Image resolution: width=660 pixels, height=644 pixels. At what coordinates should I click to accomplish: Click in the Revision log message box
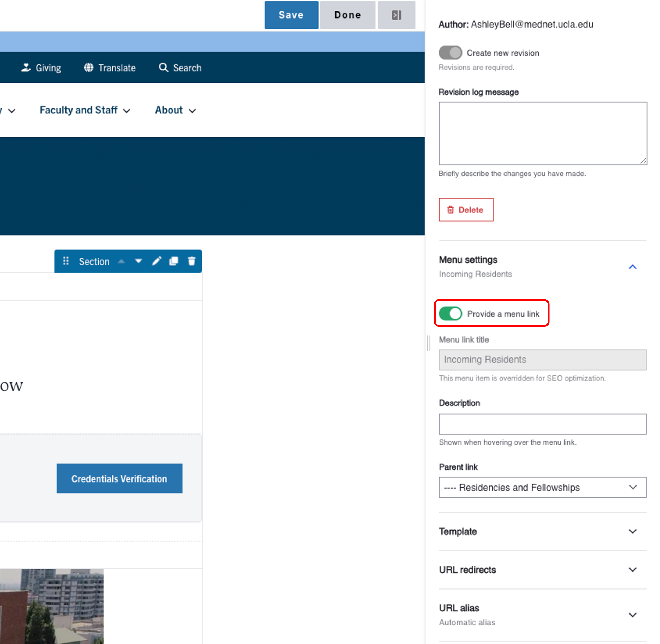coord(543,133)
